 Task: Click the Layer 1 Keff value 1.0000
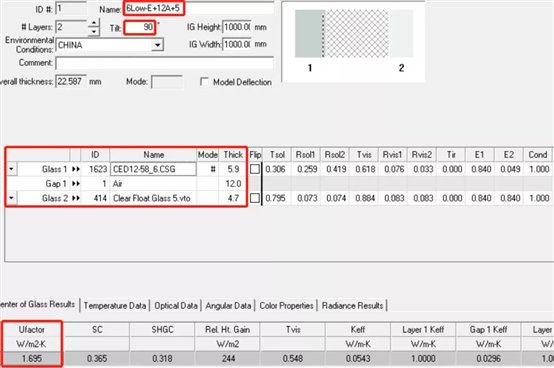(423, 358)
